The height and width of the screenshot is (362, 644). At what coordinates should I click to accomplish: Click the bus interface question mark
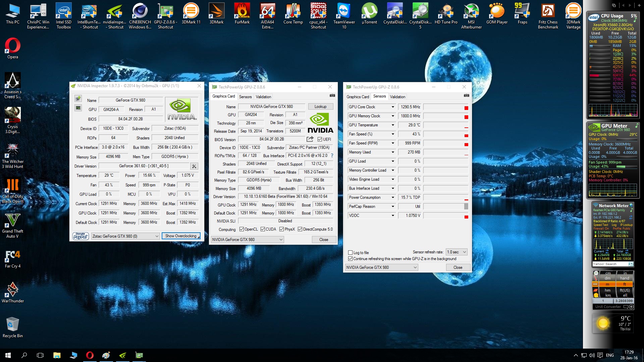pyautogui.click(x=332, y=156)
